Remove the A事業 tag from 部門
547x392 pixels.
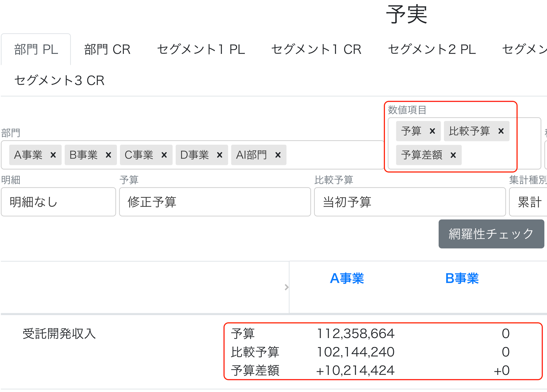(53, 155)
